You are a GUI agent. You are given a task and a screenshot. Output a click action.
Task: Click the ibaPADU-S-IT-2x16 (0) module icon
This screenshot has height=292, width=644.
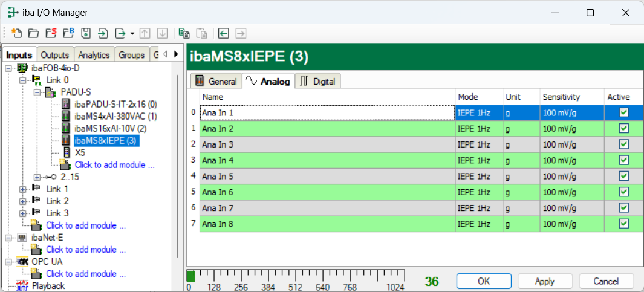point(65,104)
